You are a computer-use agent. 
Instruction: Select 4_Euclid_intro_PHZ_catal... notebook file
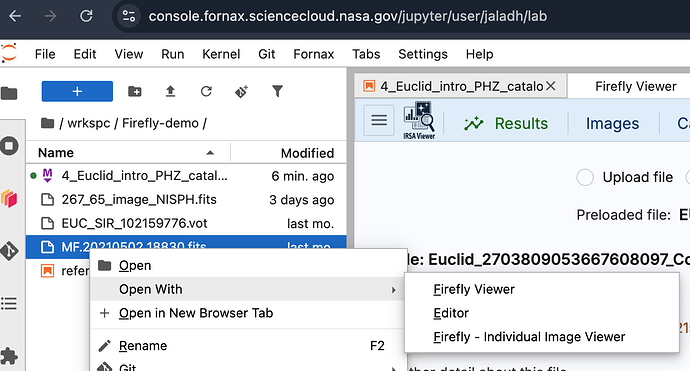click(186, 176)
